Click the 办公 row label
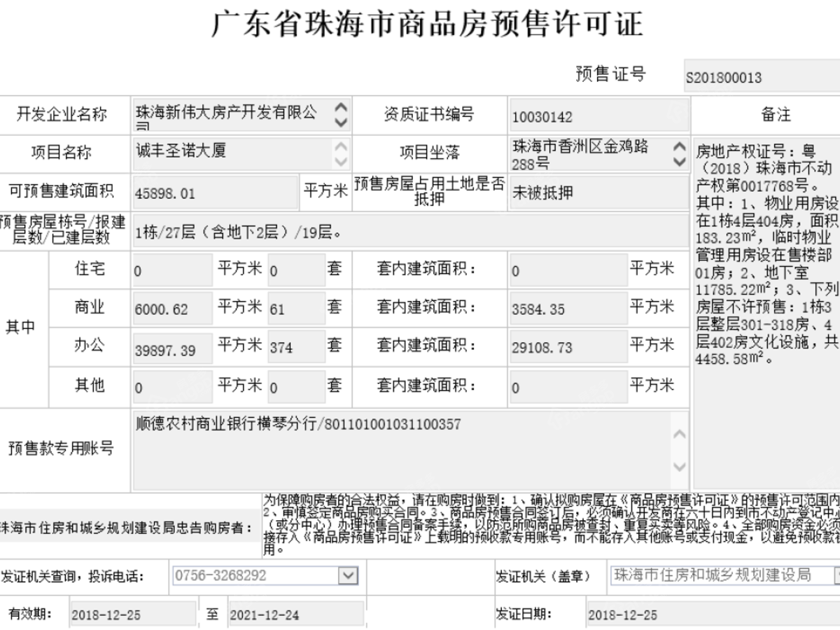This screenshot has height=630, width=840. click(90, 346)
